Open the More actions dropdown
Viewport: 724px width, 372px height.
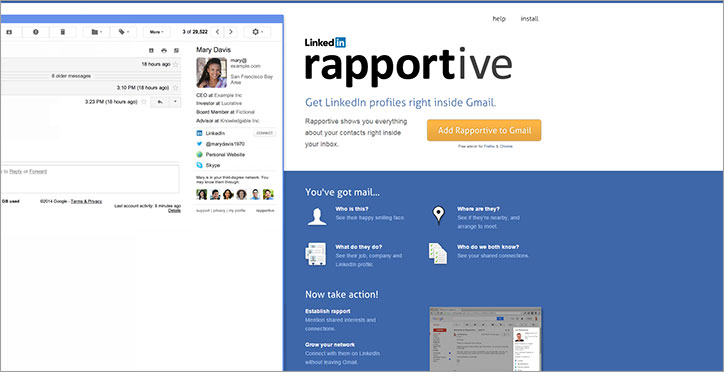tap(157, 32)
